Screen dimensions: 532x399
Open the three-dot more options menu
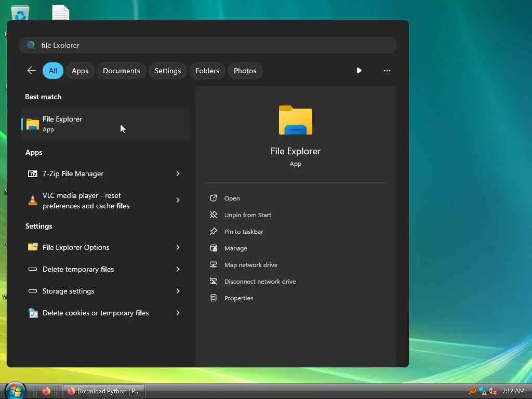pos(387,71)
